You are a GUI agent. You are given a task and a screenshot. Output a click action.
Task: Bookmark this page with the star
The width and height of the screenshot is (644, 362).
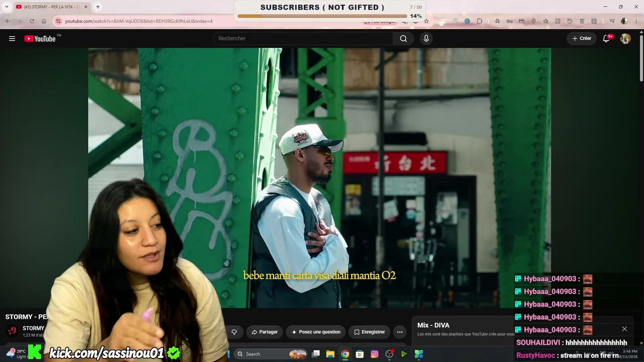426,21
